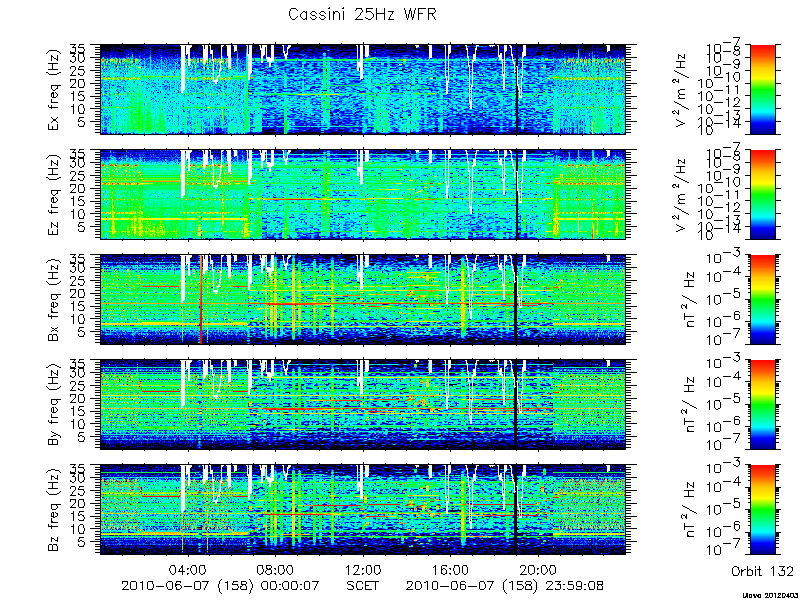
Task: Click the Bz panel color scale bar
Action: tap(762, 510)
